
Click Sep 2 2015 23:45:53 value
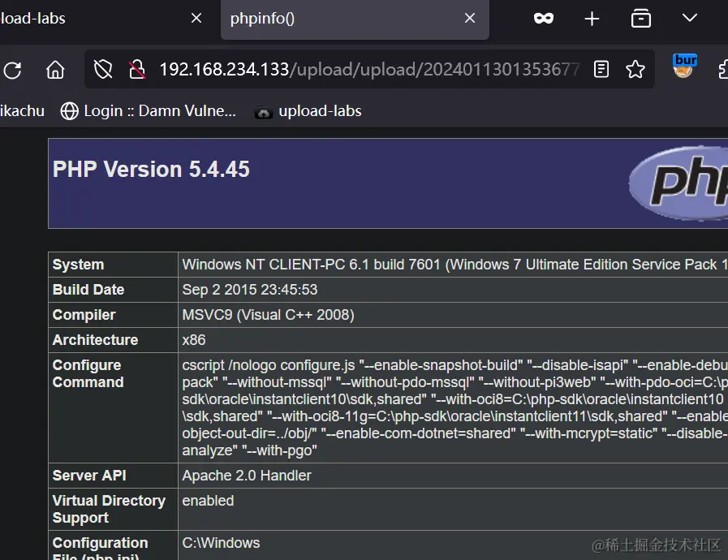tap(250, 290)
